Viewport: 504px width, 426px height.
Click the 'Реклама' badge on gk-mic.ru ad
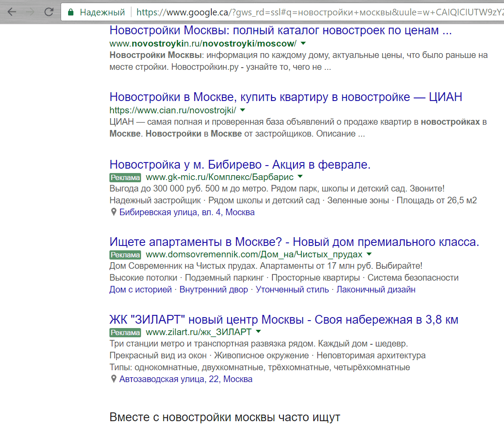[125, 177]
